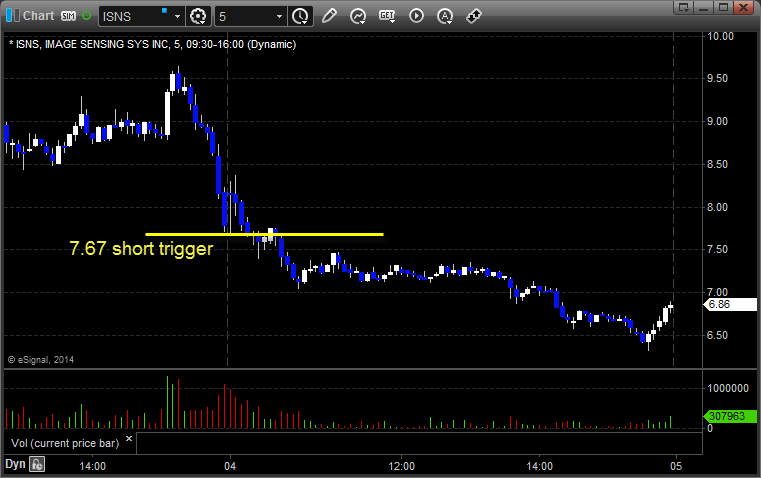Image resolution: width=761 pixels, height=478 pixels.
Task: Click the bar replay play icon
Action: (x=416, y=16)
